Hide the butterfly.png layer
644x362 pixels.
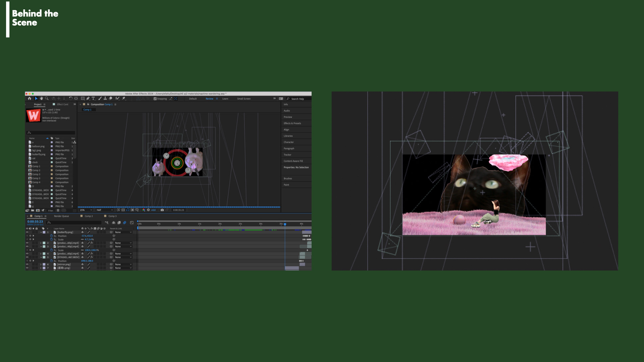point(27,232)
